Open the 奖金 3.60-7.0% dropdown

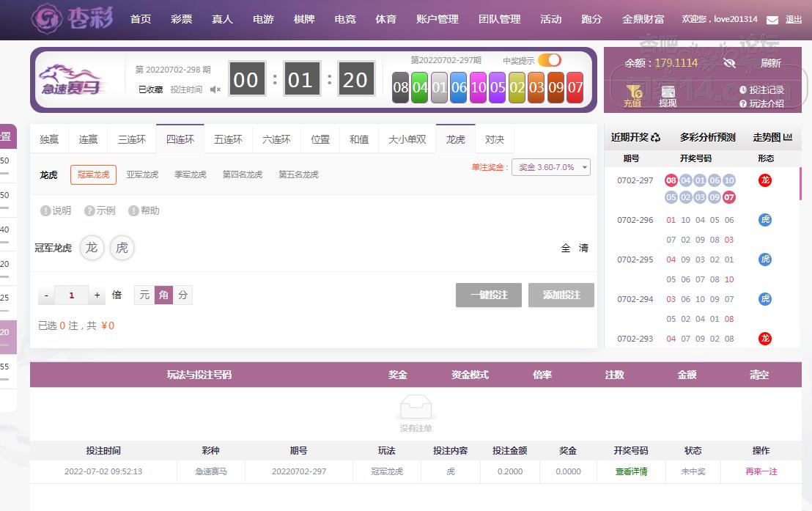click(x=551, y=167)
